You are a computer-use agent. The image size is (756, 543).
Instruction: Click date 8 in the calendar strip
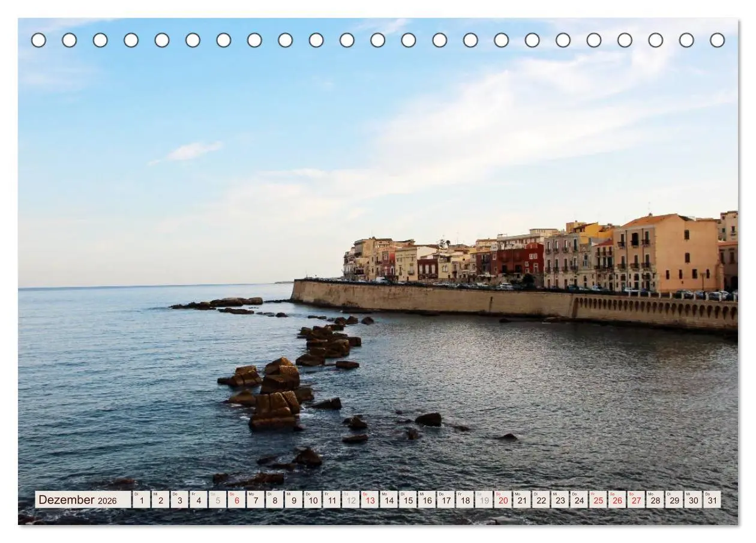275,500
